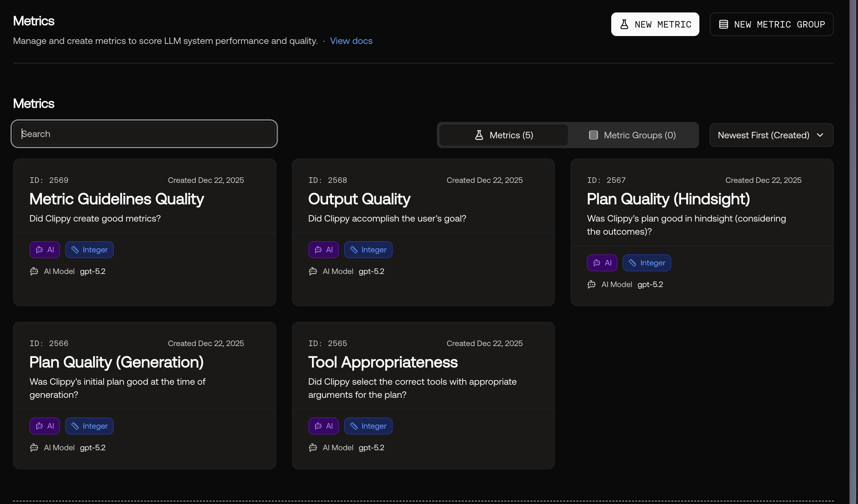
Task: Click gpt-5.2 on Plan Quality (Hindsight) card
Action: [650, 284]
